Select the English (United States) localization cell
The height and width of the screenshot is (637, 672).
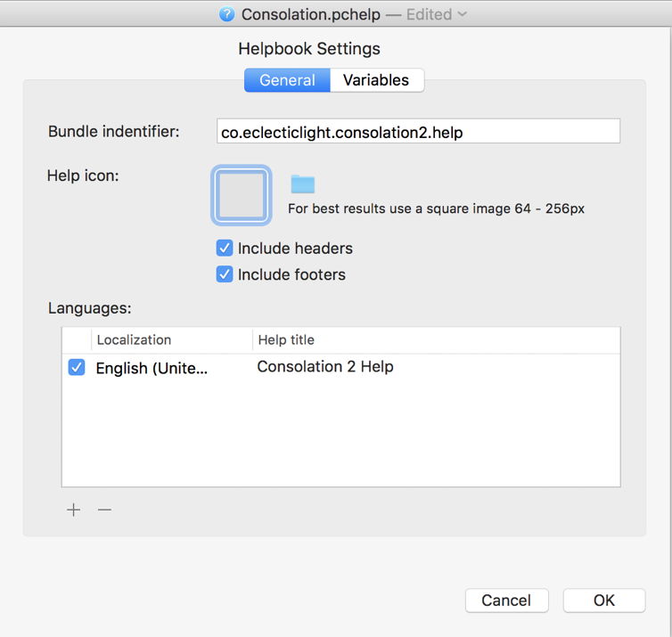152,368
